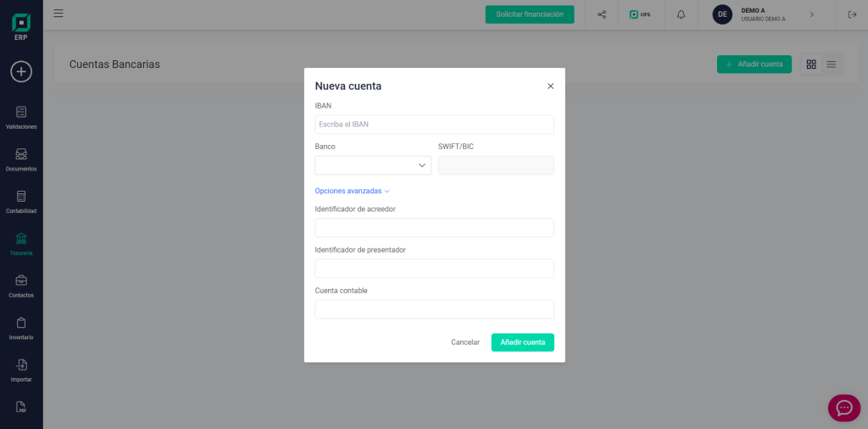Expand the DEMO A user menu chevron
The width and height of the screenshot is (868, 429).
812,14
